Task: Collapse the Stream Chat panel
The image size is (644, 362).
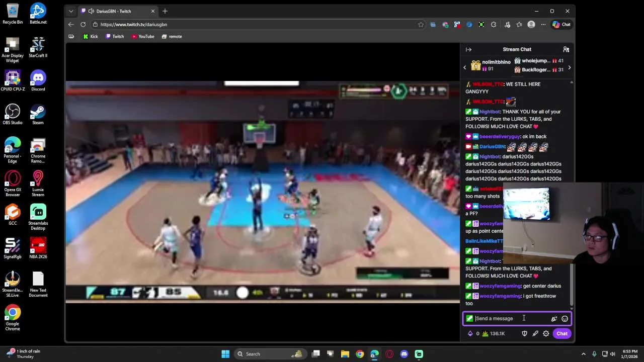Action: coord(468,49)
